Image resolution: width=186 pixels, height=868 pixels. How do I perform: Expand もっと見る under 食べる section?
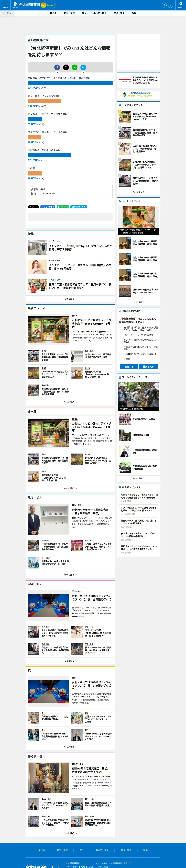70,488
